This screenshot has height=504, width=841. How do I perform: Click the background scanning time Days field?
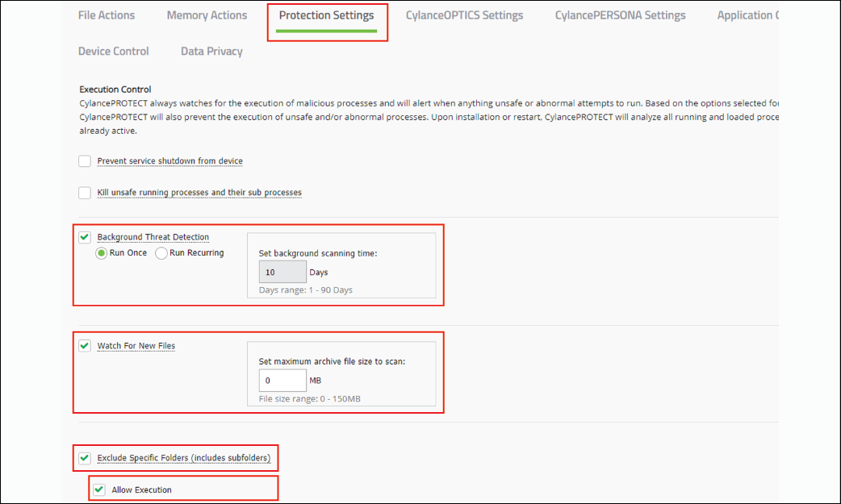tap(282, 272)
